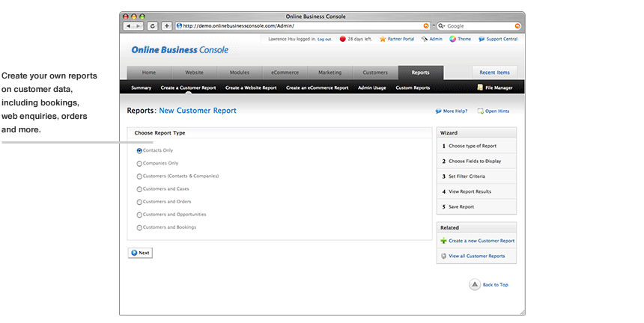Open the Google search engine dropdown
The width and height of the screenshot is (644, 323).
443,25
